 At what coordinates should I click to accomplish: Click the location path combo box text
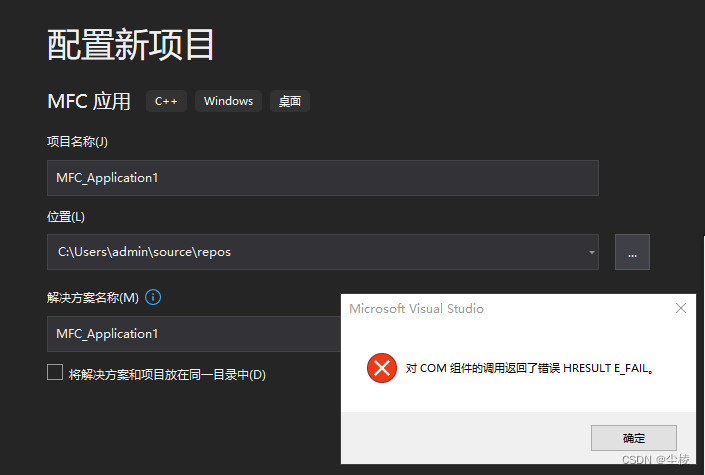pyautogui.click(x=144, y=252)
